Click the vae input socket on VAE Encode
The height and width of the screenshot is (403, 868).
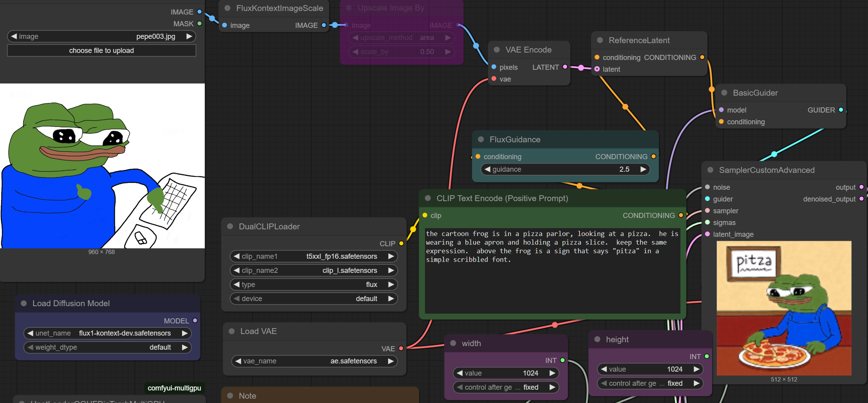coord(494,78)
